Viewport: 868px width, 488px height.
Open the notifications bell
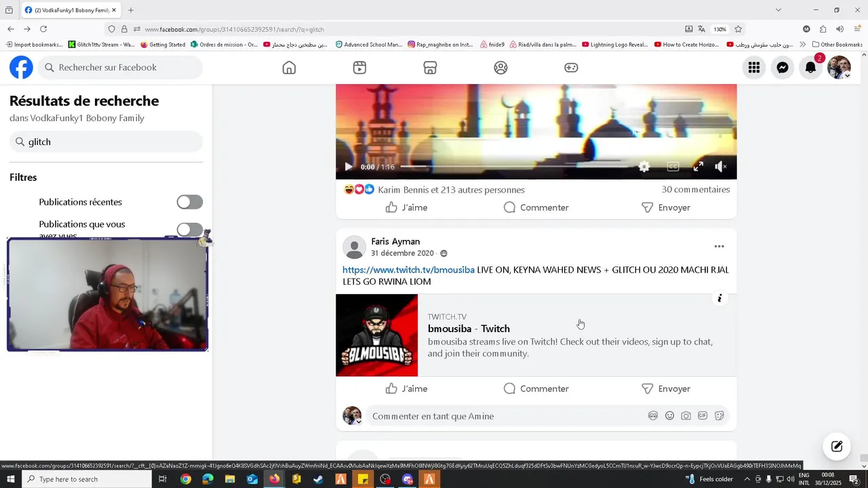[x=811, y=68]
